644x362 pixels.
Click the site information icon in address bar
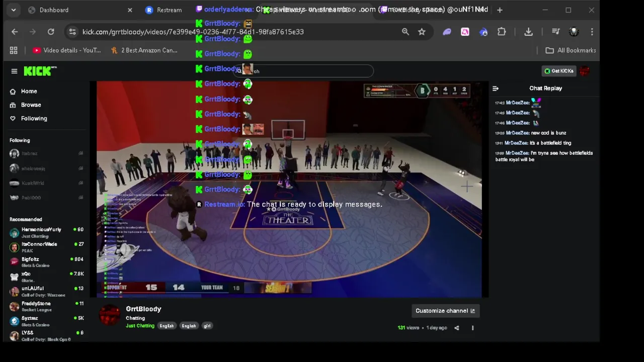[72, 32]
